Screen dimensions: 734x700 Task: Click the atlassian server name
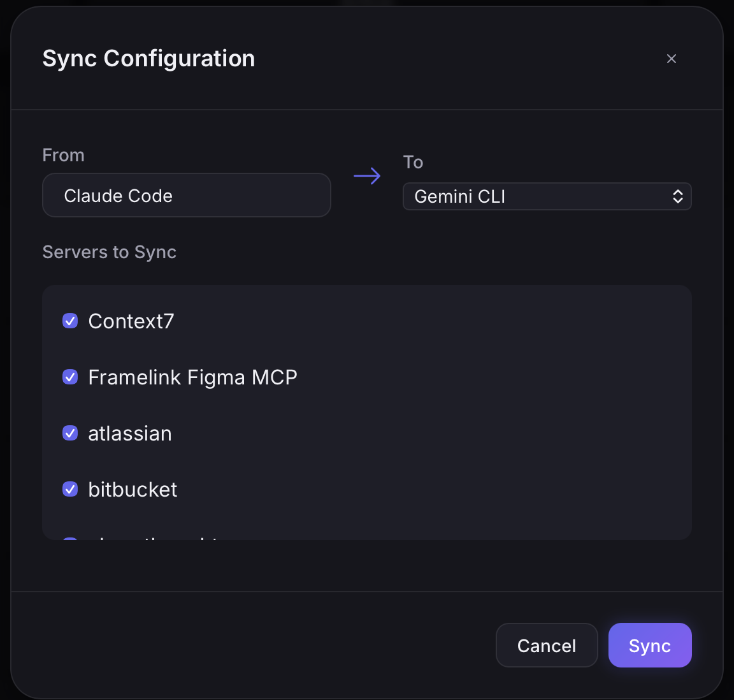coord(130,434)
